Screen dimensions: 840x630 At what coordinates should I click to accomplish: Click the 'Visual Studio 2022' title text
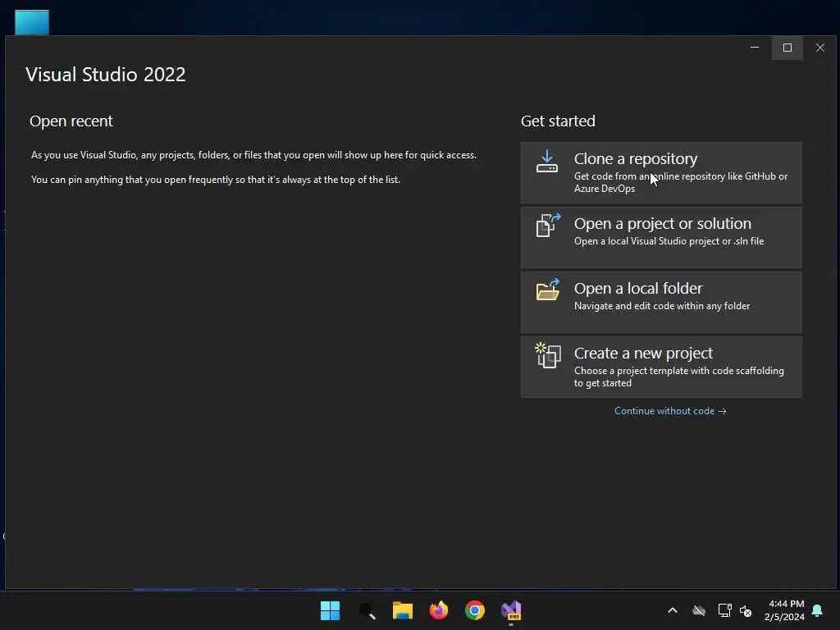pyautogui.click(x=106, y=75)
